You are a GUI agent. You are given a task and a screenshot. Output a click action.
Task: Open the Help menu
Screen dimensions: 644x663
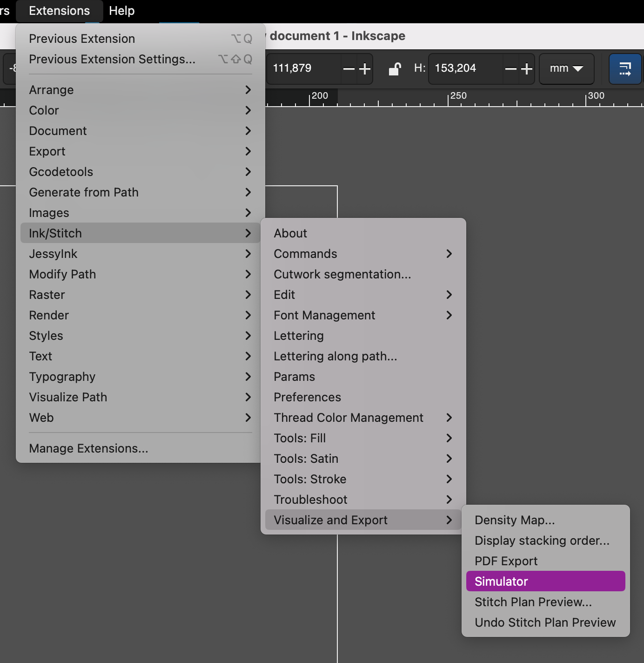(x=121, y=11)
